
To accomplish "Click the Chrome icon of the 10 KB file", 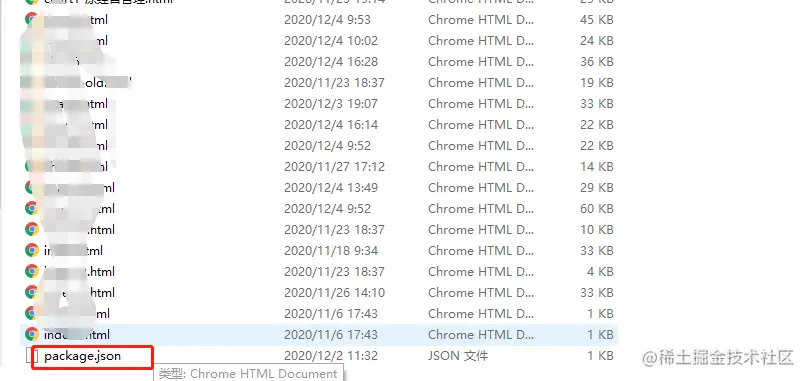I will tap(32, 229).
